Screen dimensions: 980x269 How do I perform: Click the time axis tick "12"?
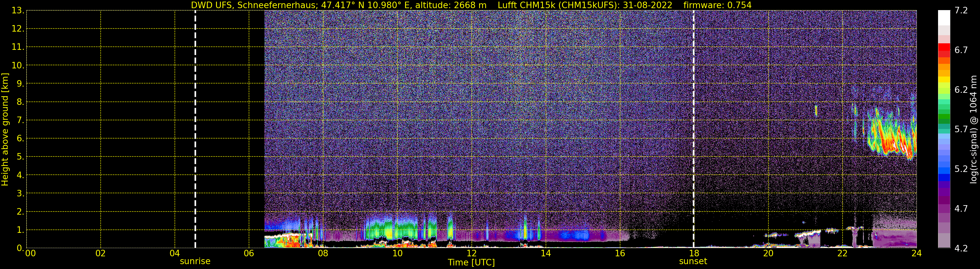[471, 253]
